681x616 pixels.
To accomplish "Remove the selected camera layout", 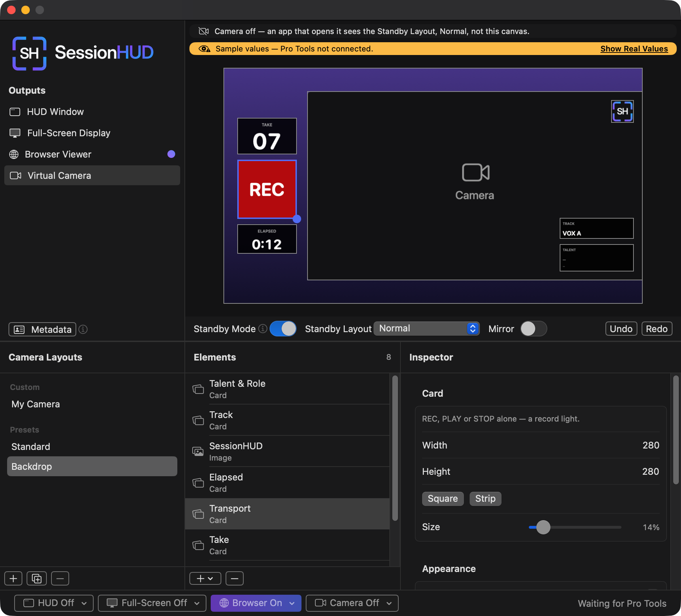I will [60, 578].
